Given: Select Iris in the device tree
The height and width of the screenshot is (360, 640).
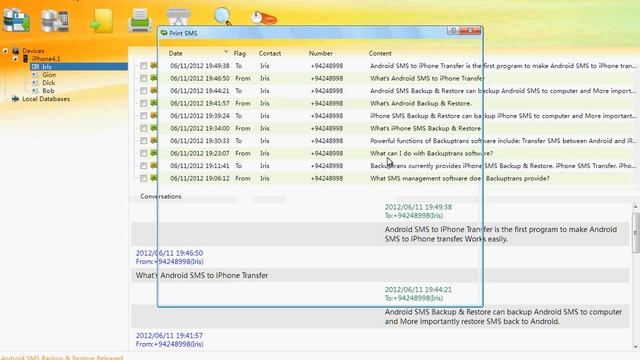Looking at the screenshot, I should tap(47, 67).
